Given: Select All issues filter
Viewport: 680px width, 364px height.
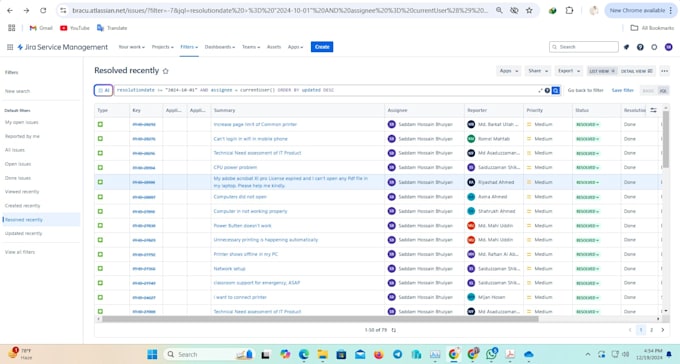Looking at the screenshot, I should [x=15, y=150].
